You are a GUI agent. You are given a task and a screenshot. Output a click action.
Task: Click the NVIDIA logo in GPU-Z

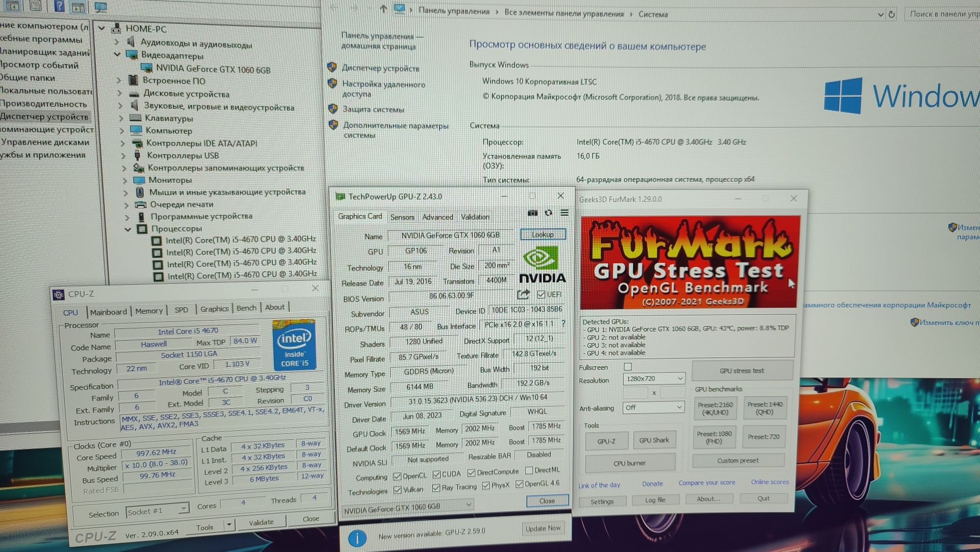tap(542, 265)
